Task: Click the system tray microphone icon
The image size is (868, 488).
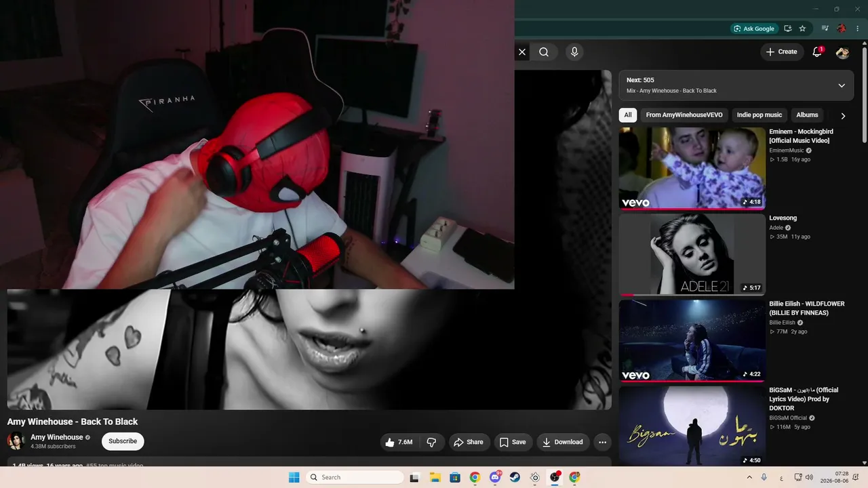Action: point(764,477)
